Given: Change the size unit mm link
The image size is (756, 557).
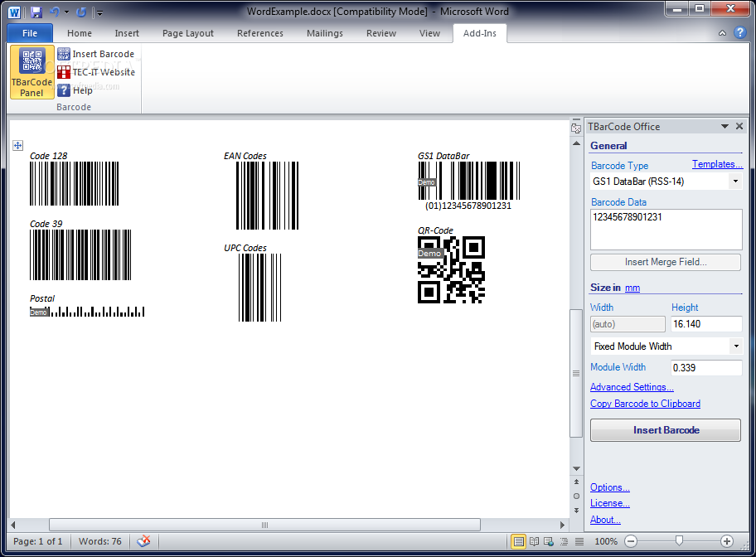Looking at the screenshot, I should pyautogui.click(x=632, y=288).
